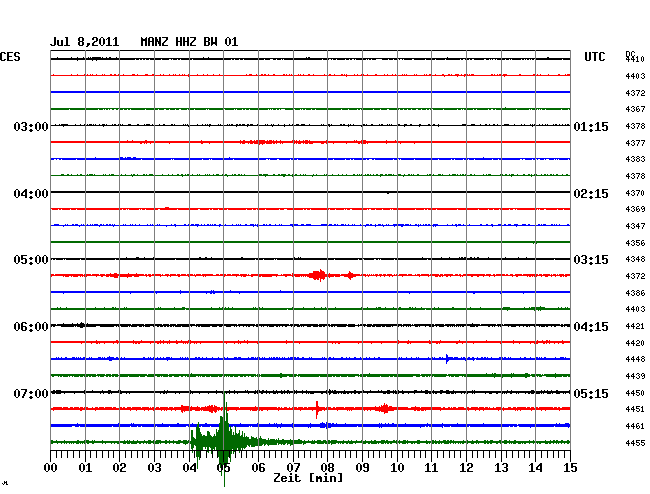Click the 10 minute axis tick label
Viewport: 650px width, 494px height.
point(397,467)
